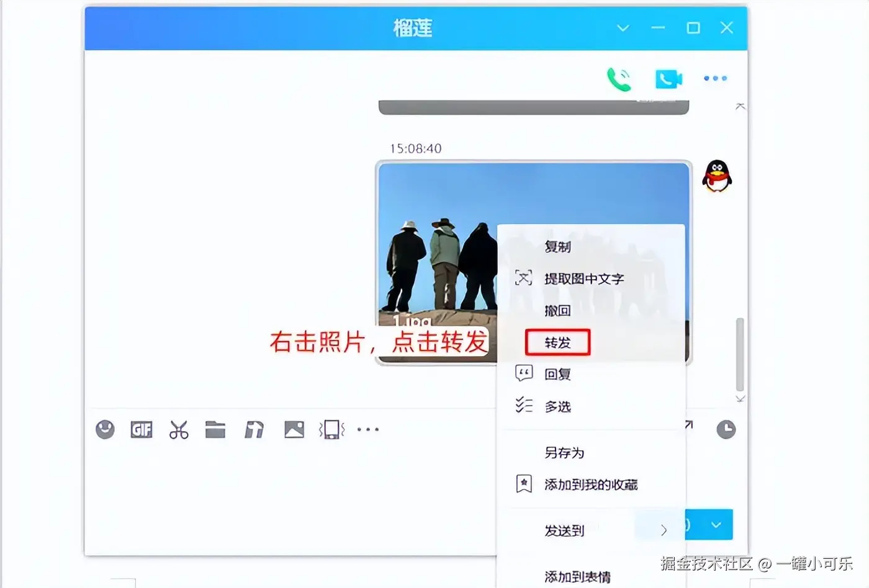Click the scroll up arrow of chat
Viewport: 869px width, 588px height.
pos(740,107)
